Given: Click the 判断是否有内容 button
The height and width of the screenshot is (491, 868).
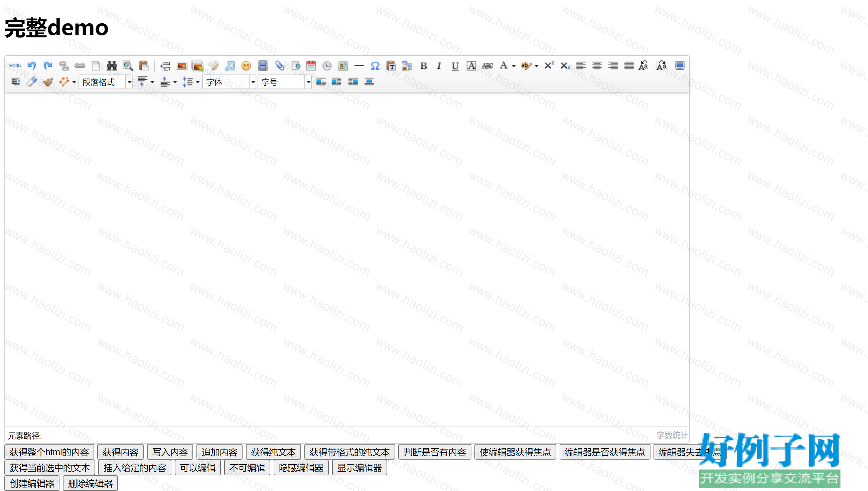Looking at the screenshot, I should (435, 452).
